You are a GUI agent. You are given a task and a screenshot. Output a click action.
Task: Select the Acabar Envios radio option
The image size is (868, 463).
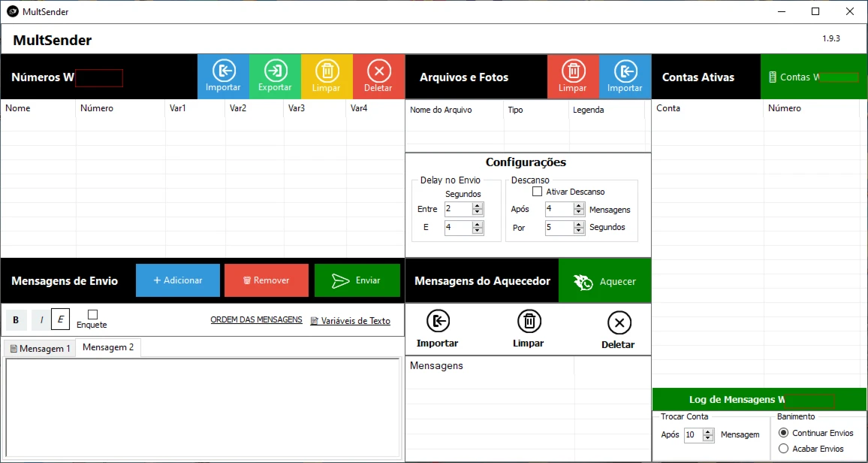[784, 449]
